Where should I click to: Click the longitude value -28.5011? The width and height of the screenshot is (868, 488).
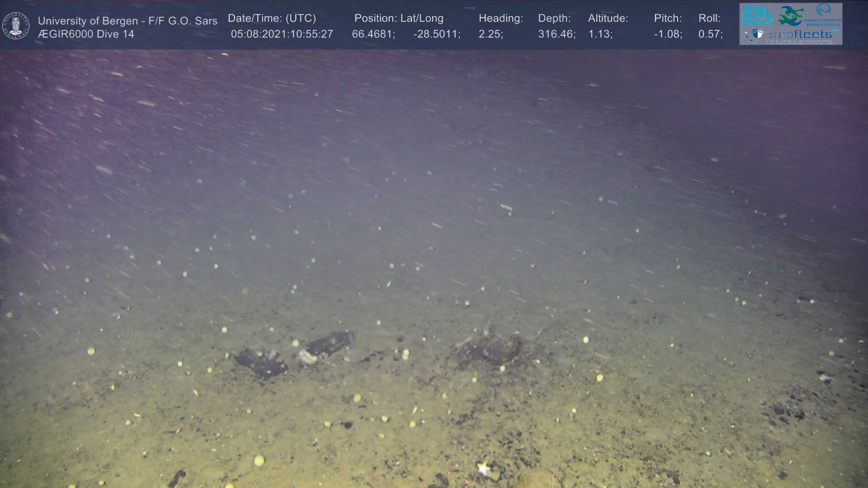pos(436,34)
